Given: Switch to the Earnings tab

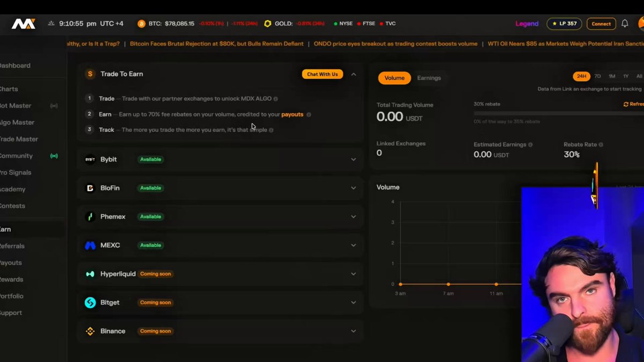Looking at the screenshot, I should click(x=429, y=78).
